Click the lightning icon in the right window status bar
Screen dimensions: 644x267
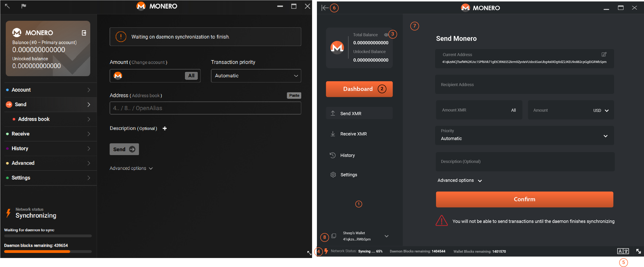pos(326,251)
